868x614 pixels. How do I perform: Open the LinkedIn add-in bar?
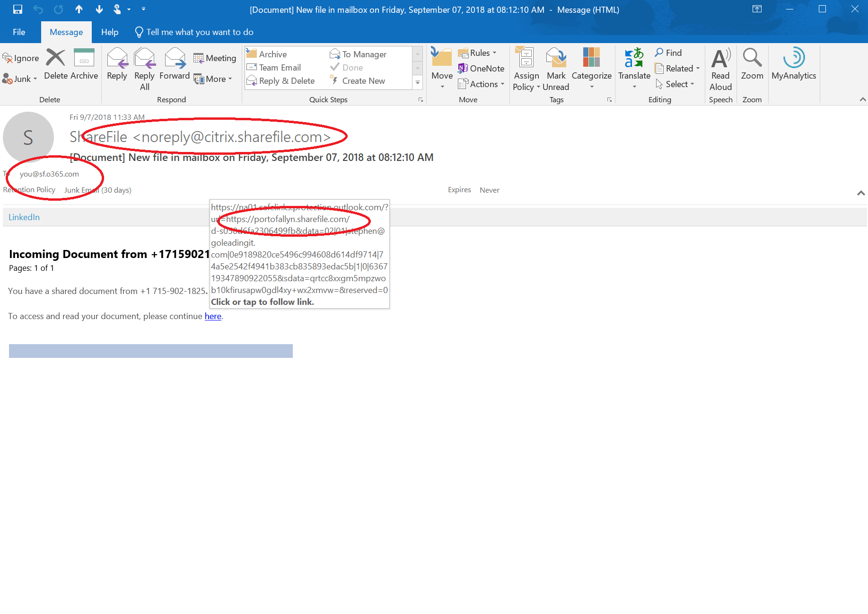[24, 217]
